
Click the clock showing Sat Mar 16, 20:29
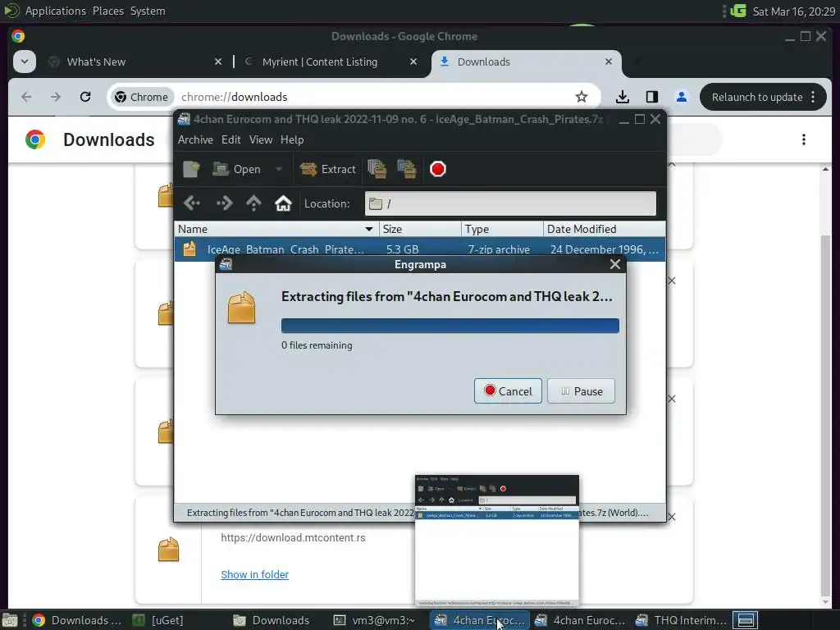(794, 11)
